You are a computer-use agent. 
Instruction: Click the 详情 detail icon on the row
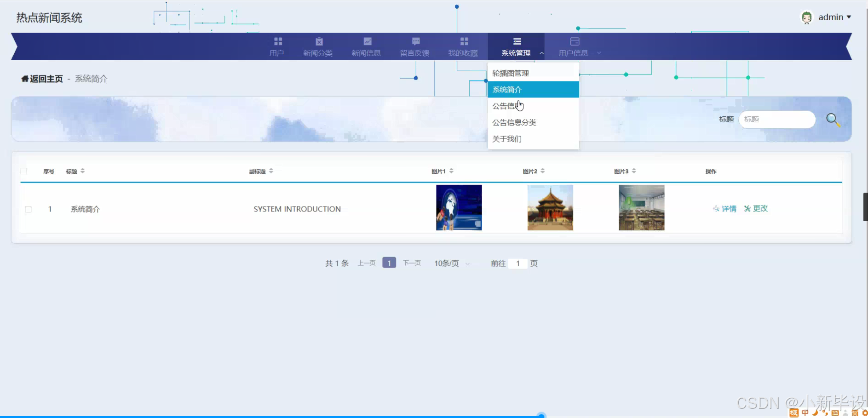pos(716,208)
